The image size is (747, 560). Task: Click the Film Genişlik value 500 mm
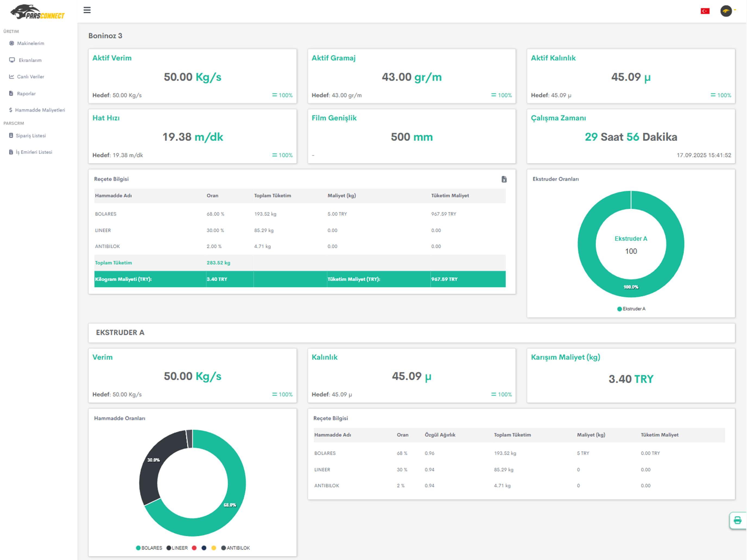click(x=412, y=137)
